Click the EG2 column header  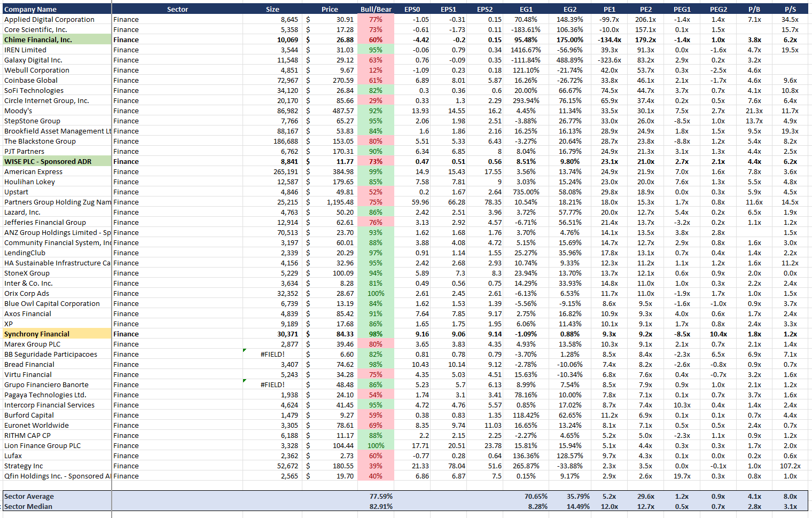(570, 9)
